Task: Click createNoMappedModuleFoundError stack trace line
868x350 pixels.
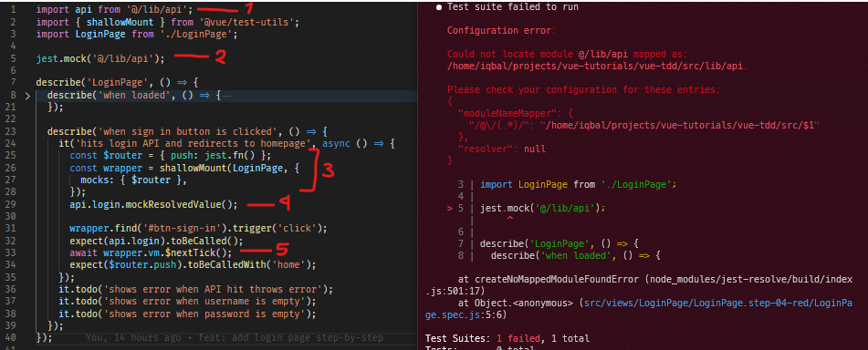Action: click(655, 279)
